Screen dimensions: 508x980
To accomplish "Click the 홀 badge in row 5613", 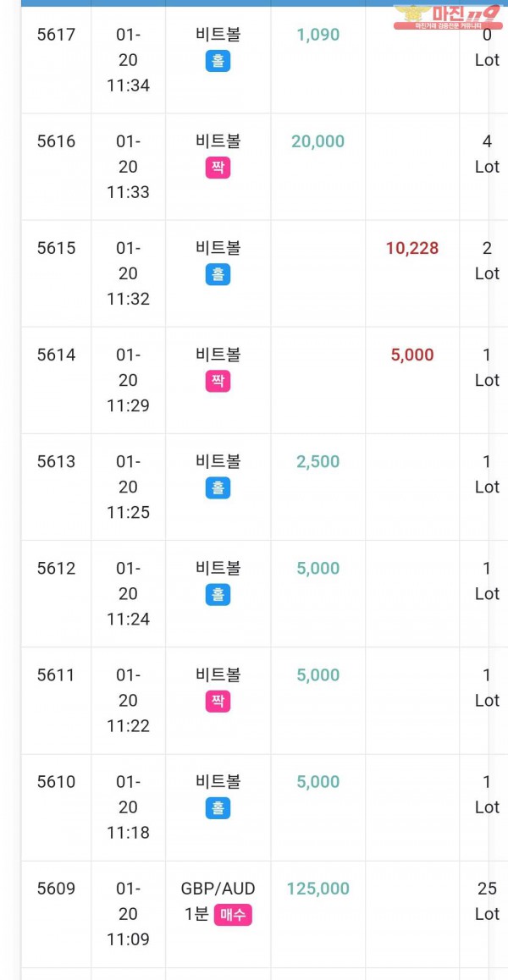I will tap(218, 487).
